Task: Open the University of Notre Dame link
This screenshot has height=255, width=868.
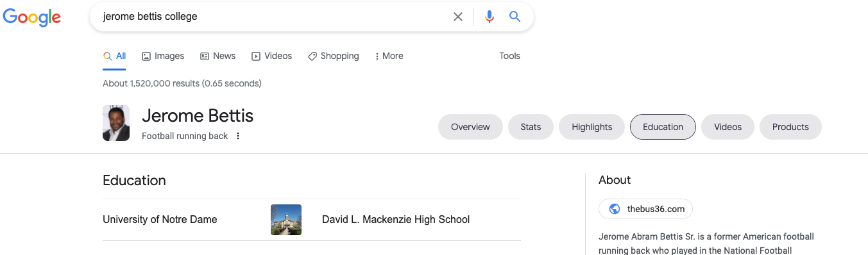Action: click(x=160, y=220)
